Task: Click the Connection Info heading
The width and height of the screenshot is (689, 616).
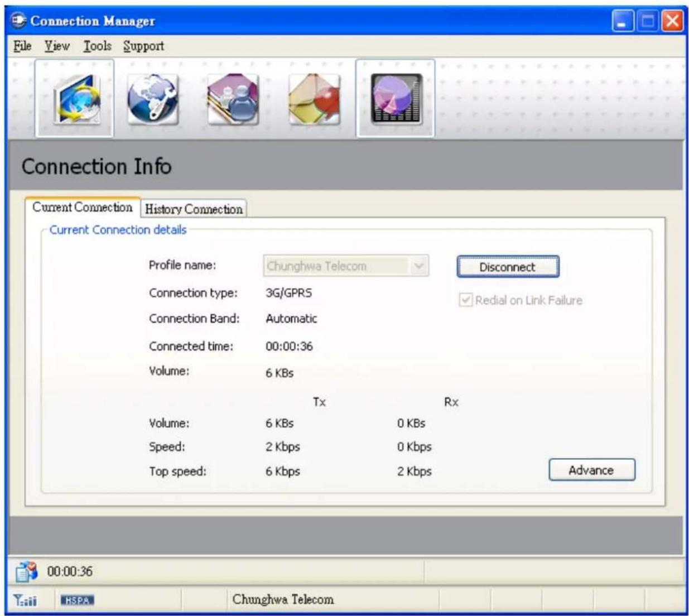Action: click(97, 166)
